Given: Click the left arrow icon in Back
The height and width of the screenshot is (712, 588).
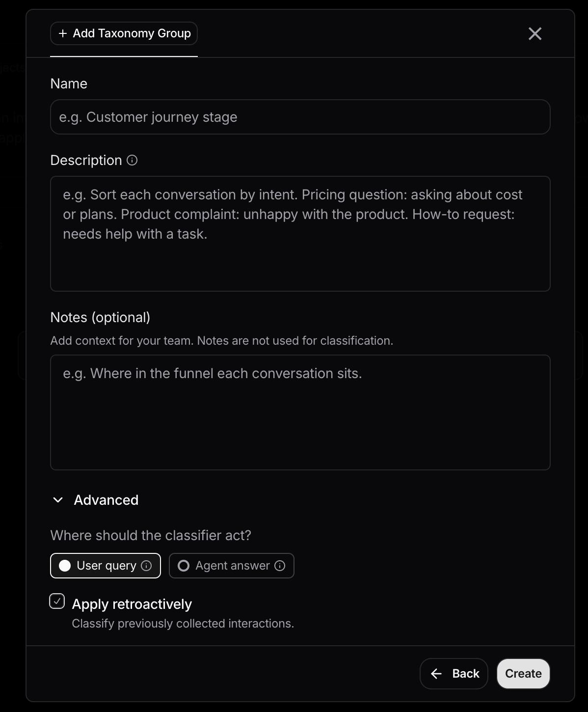Looking at the screenshot, I should [436, 674].
